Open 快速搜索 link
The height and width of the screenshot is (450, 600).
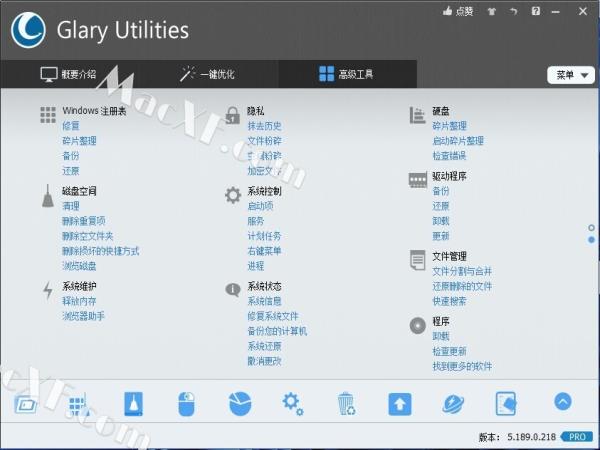coord(449,301)
